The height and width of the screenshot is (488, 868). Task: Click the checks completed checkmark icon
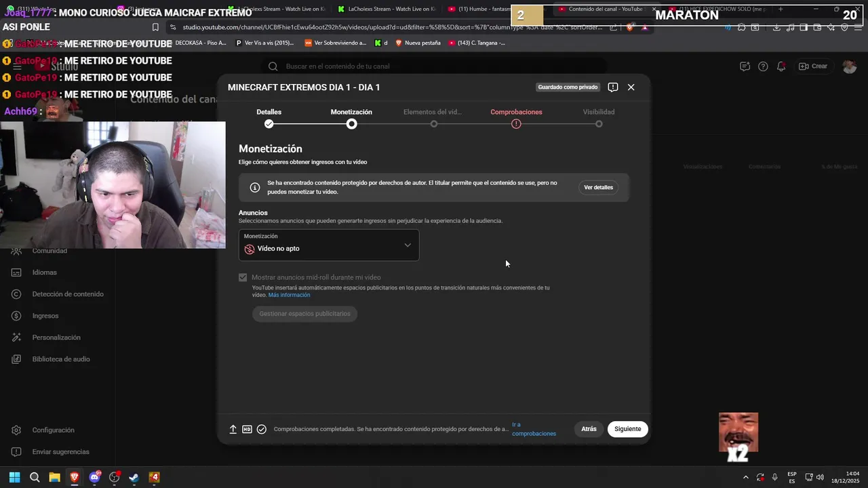click(x=262, y=429)
